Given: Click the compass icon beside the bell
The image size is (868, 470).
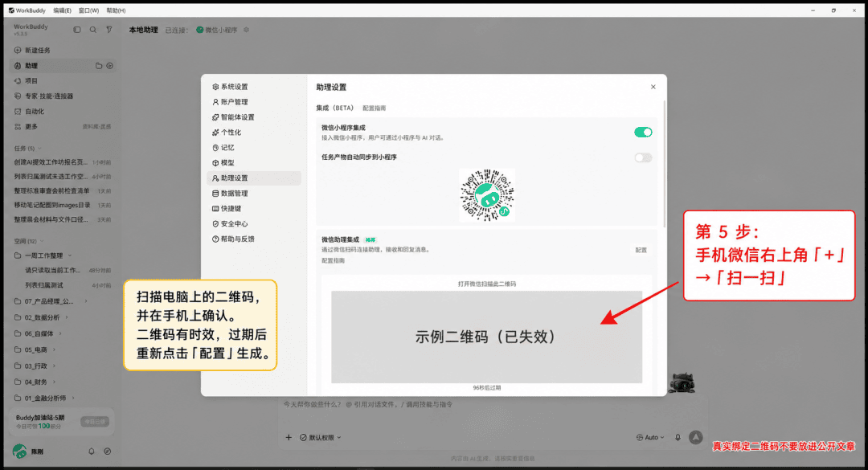Looking at the screenshot, I should click(x=108, y=452).
